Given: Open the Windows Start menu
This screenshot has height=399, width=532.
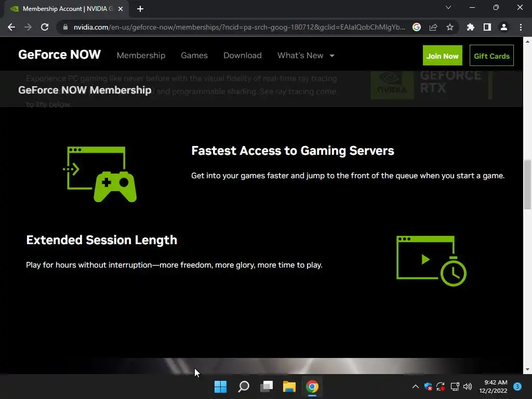Looking at the screenshot, I should [220, 387].
